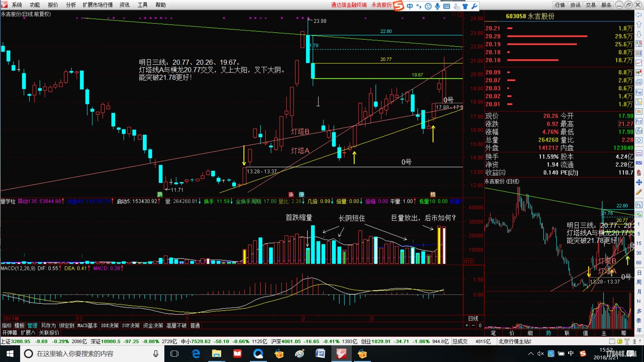Expand the 扩展∧ panel option

(x=28, y=333)
